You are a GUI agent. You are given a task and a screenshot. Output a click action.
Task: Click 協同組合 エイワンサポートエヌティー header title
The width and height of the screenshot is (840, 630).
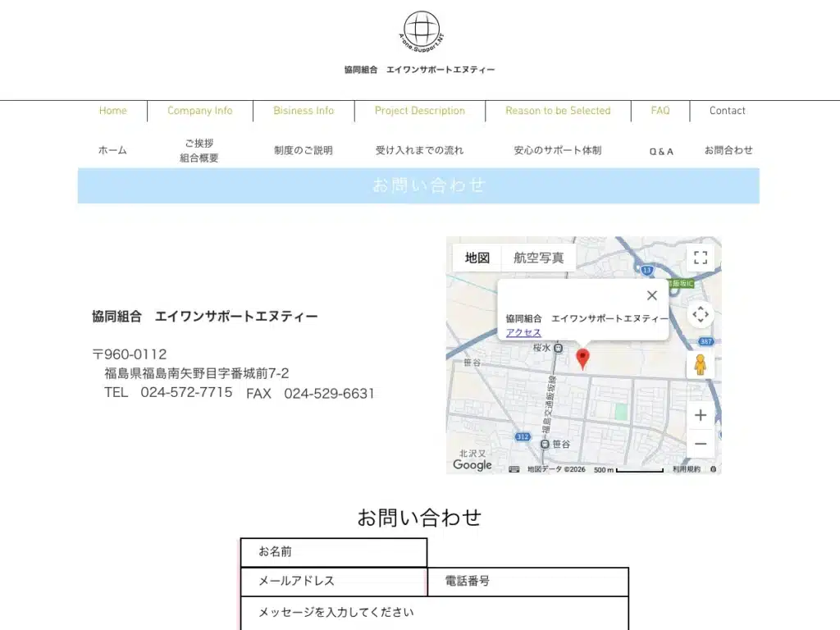click(419, 70)
